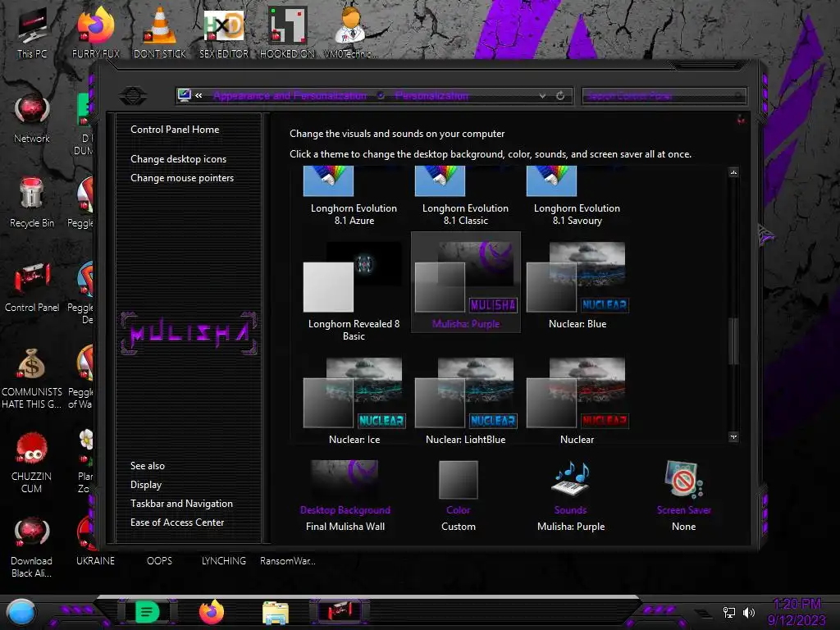Click the Personalization breadcrumb

431,96
